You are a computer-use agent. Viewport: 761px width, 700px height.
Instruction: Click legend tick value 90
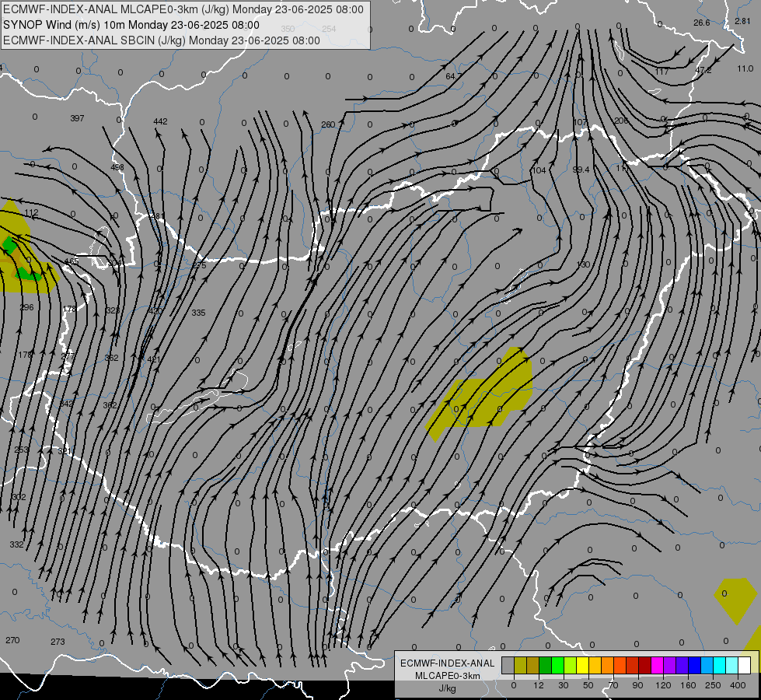(638, 685)
